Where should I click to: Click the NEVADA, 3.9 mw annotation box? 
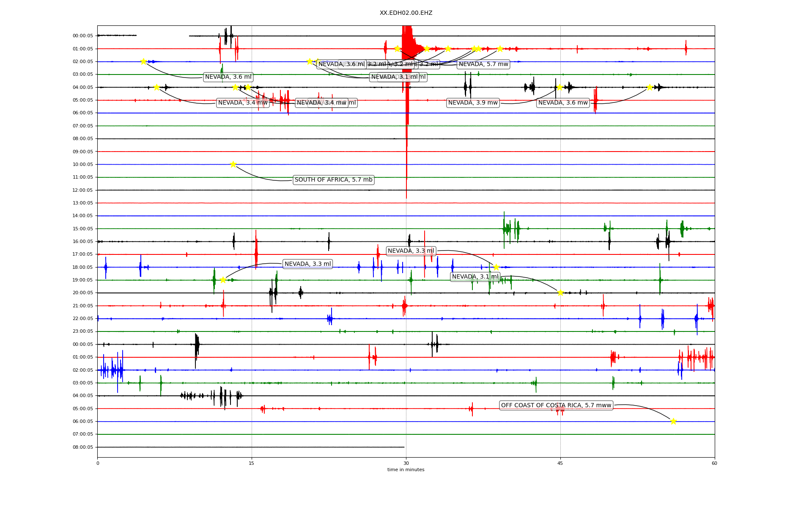(x=473, y=103)
